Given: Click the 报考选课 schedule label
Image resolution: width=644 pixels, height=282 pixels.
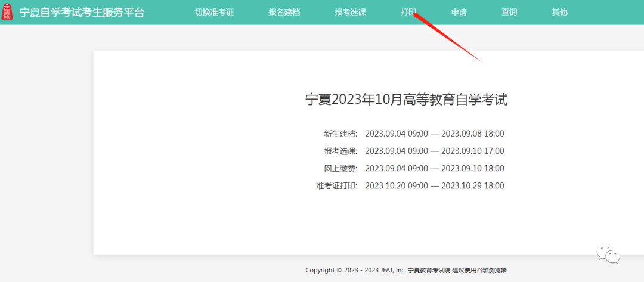Looking at the screenshot, I should [x=340, y=151].
